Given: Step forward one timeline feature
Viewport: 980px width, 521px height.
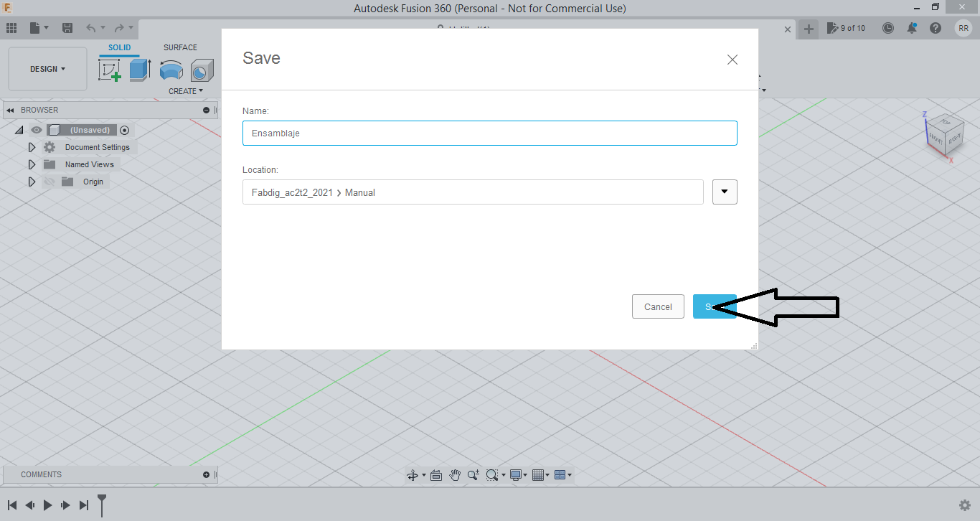Looking at the screenshot, I should pyautogui.click(x=65, y=505).
